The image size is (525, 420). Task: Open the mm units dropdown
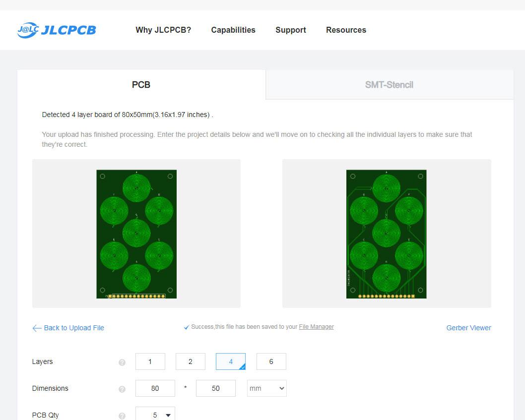click(x=266, y=388)
